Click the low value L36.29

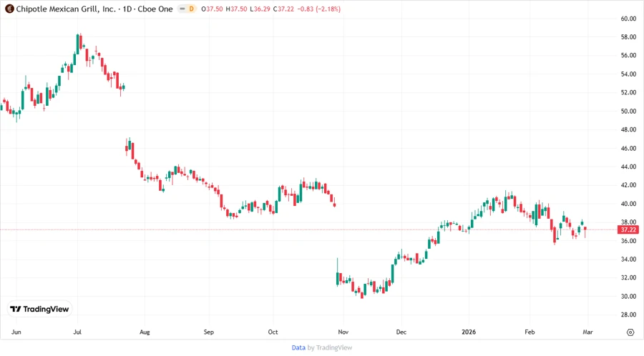pyautogui.click(x=260, y=9)
